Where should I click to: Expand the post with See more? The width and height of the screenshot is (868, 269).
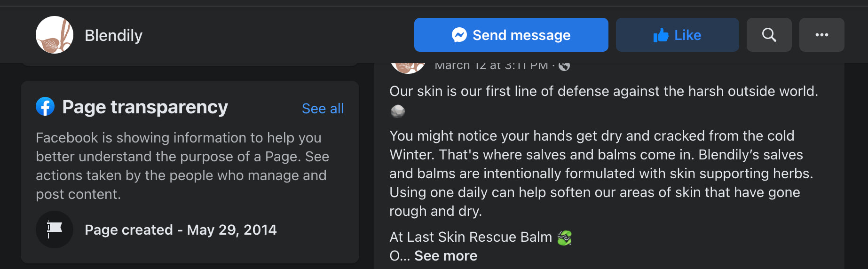(x=445, y=256)
